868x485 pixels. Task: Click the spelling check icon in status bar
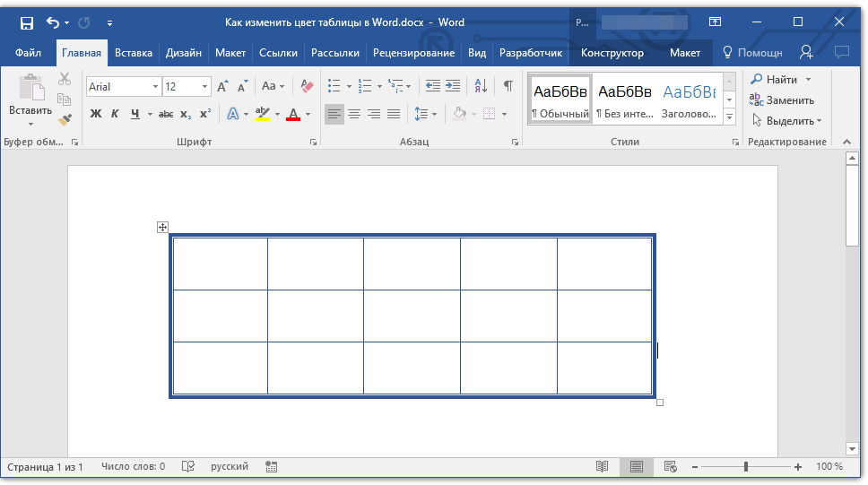[188, 467]
